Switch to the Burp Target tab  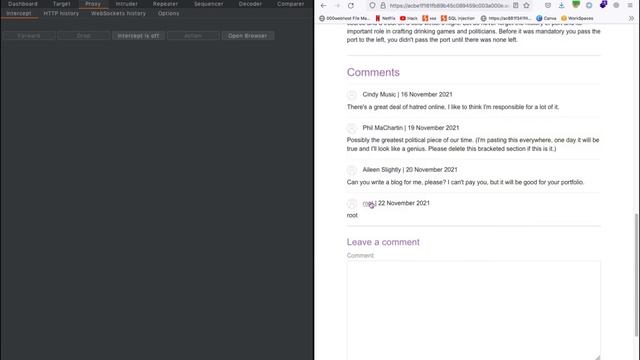coord(62,4)
